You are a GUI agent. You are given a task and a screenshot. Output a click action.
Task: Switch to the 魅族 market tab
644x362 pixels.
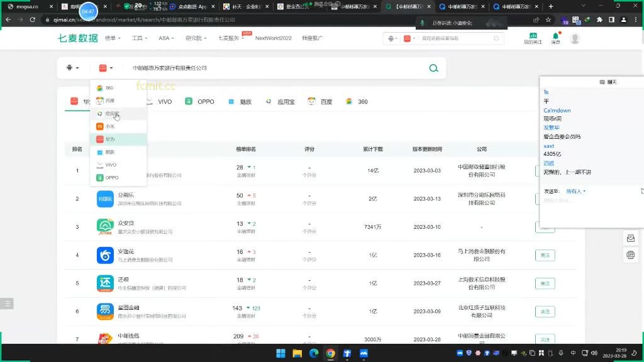(x=240, y=102)
